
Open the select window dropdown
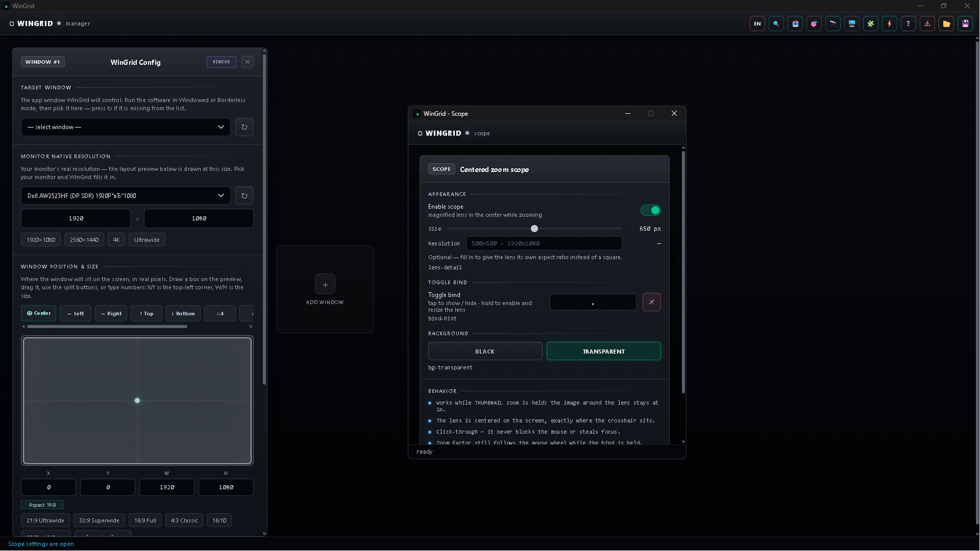click(126, 127)
